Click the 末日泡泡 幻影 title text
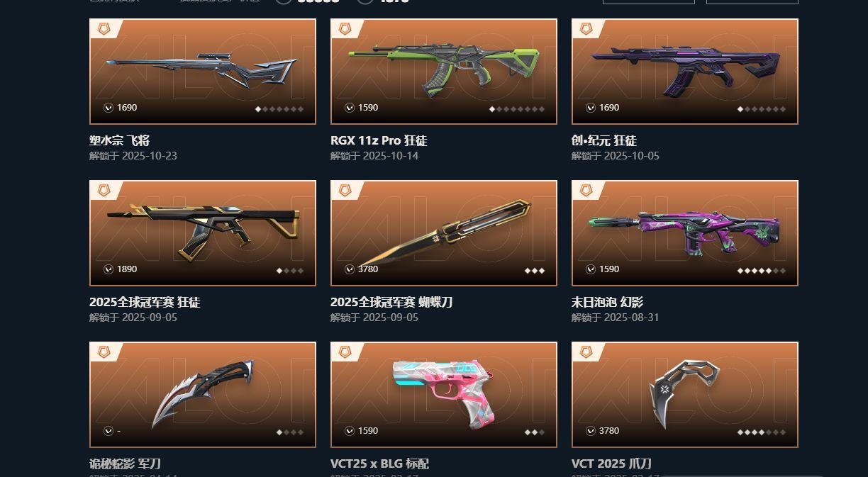 608,302
